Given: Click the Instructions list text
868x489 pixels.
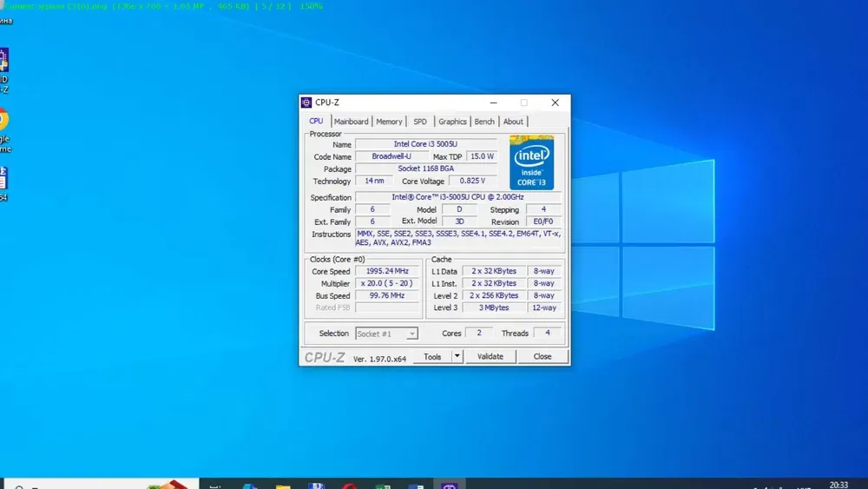Looking at the screenshot, I should [x=458, y=238].
